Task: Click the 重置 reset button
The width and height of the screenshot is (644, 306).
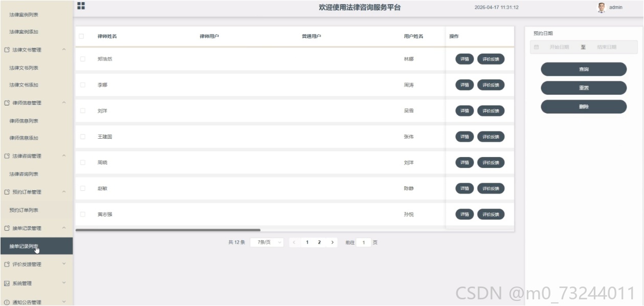Action: (584, 88)
